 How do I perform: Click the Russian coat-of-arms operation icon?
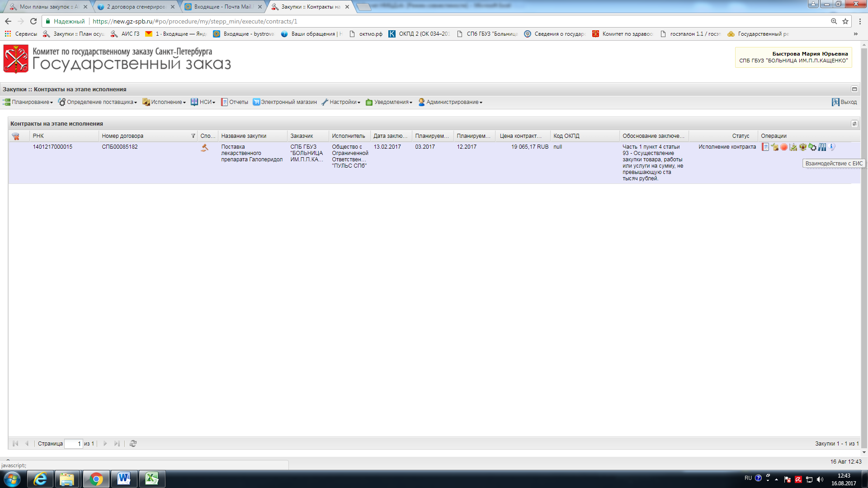(x=803, y=147)
